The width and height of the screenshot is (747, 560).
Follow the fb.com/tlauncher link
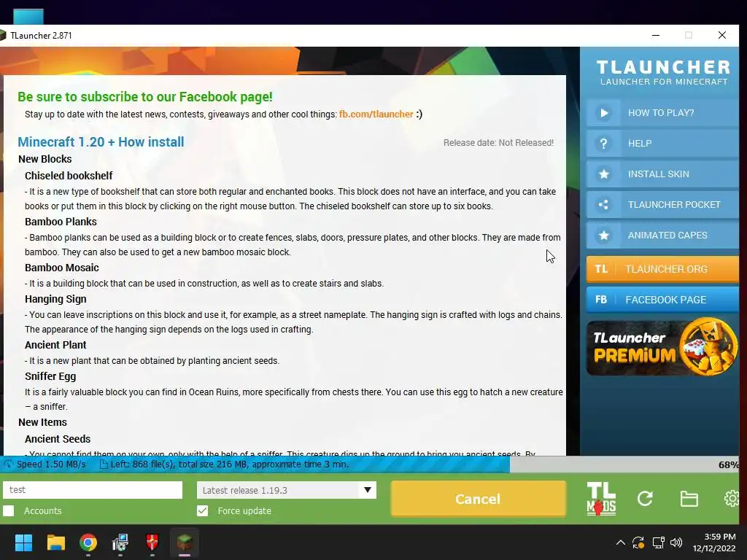(x=376, y=114)
